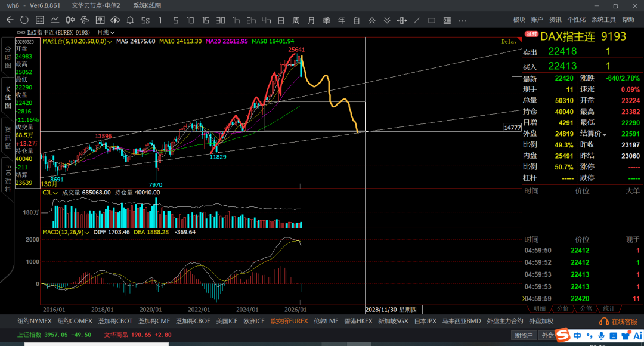Toggle Sogou 中 Chinese input mode
Image resolution: width=644 pixels, height=346 pixels.
[x=577, y=336]
